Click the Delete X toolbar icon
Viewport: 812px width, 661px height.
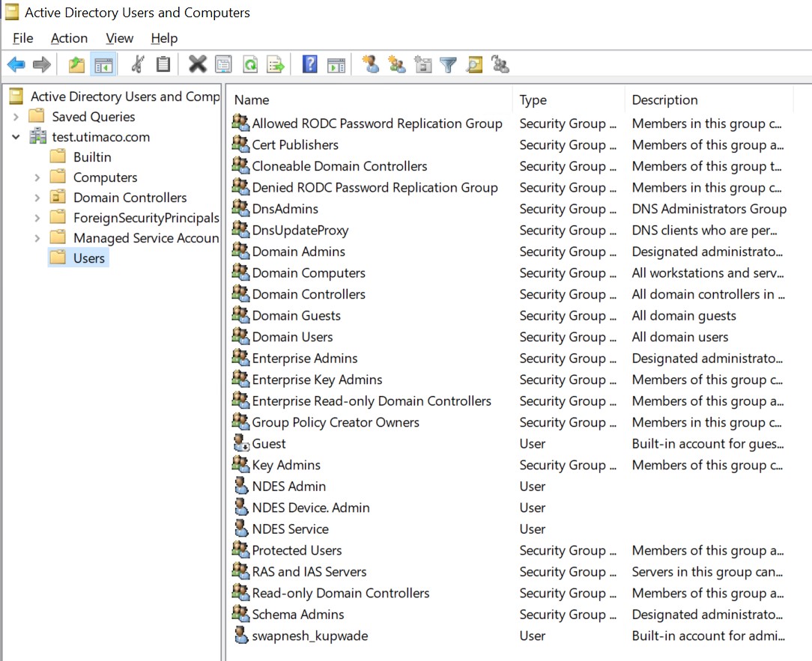click(197, 64)
